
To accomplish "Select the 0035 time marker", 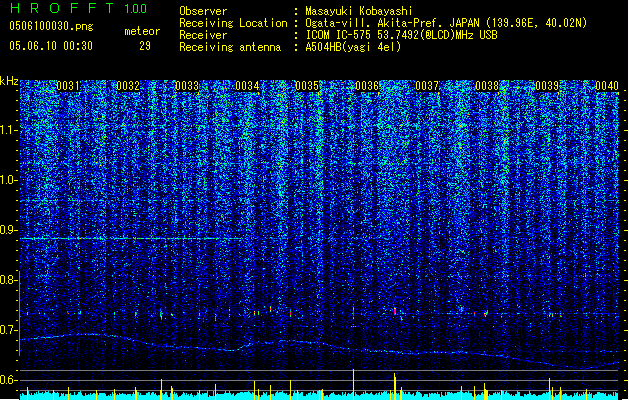I will click(307, 86).
